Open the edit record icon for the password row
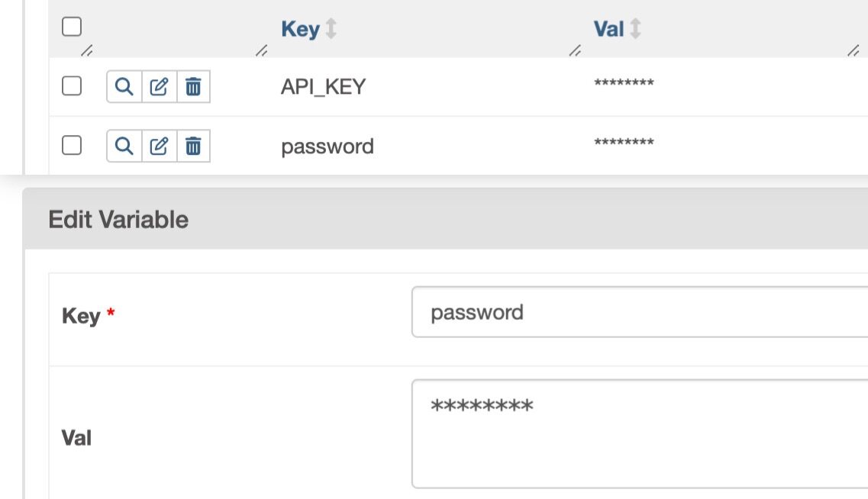 click(159, 146)
